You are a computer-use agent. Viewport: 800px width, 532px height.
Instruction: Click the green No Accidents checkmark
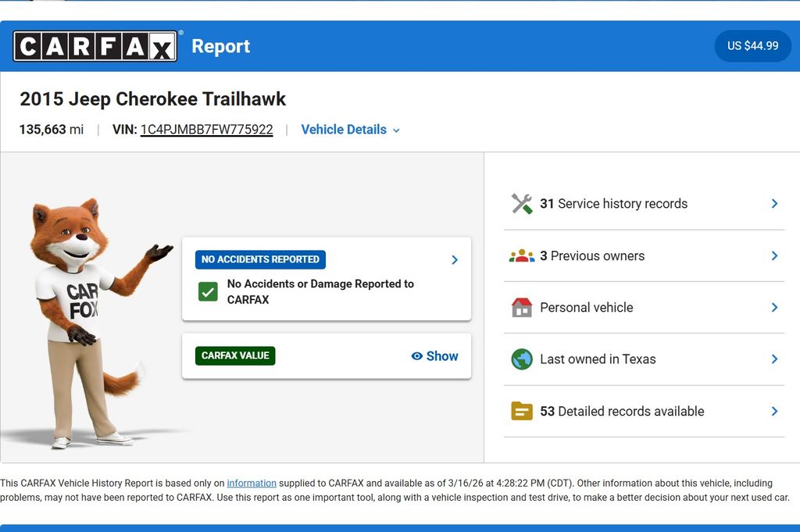[208, 292]
